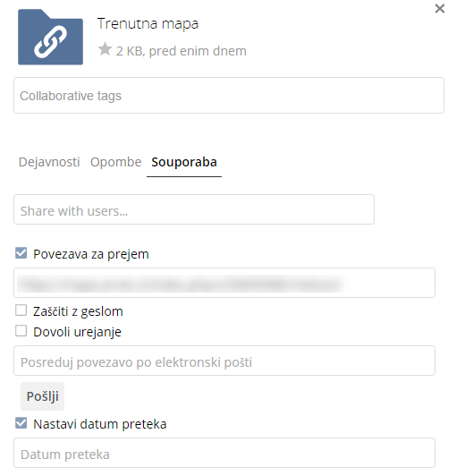456x476 pixels.
Task: Disable the Nastavi datum preteka checkbox
Action: click(21, 423)
